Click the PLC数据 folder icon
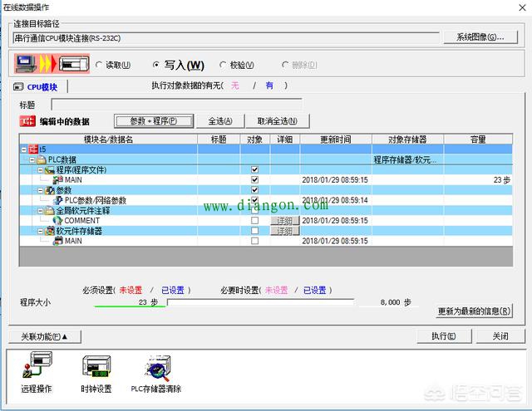The height and width of the screenshot is (411, 532). 42,159
